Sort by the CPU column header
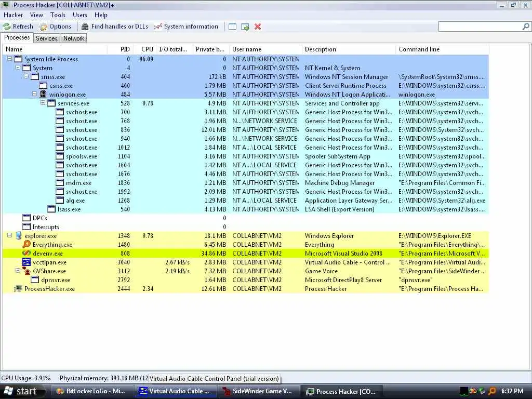This screenshot has width=532, height=399. tap(145, 49)
